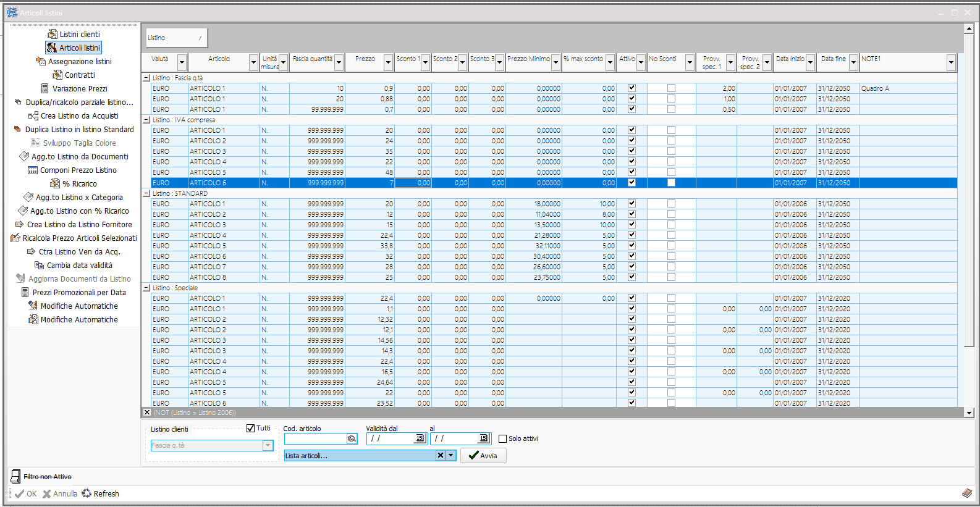Click the article code lookup icon
Screen dimensions: 980x507
[x=352, y=438]
